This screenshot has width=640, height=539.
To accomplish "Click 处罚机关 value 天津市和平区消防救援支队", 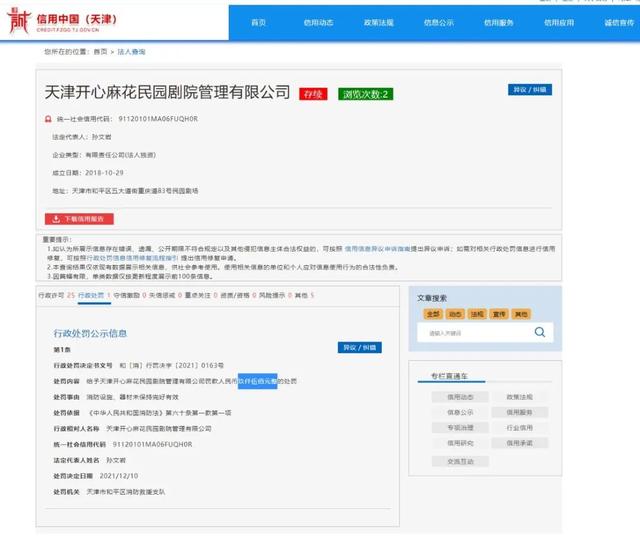I will point(126,492).
